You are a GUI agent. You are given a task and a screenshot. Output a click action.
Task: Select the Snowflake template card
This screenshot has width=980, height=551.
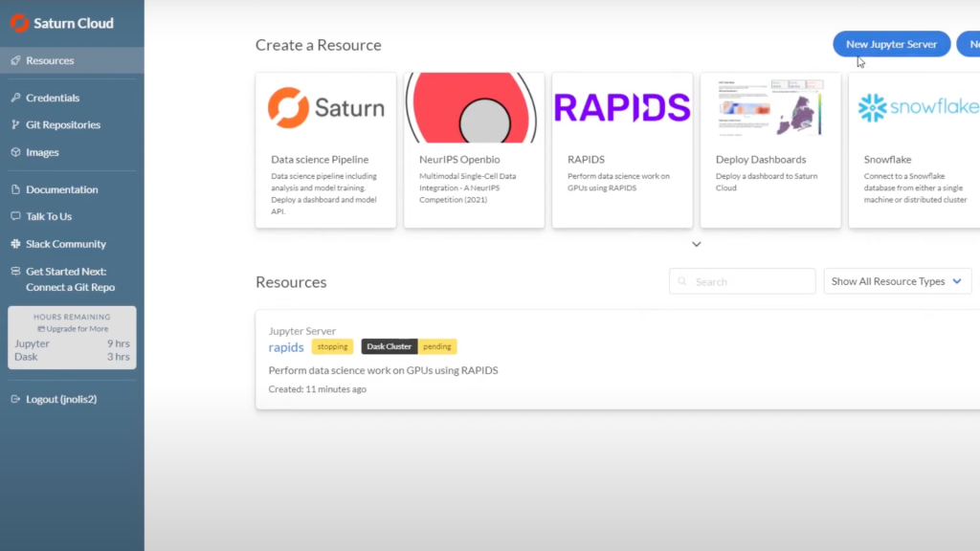[x=914, y=150]
